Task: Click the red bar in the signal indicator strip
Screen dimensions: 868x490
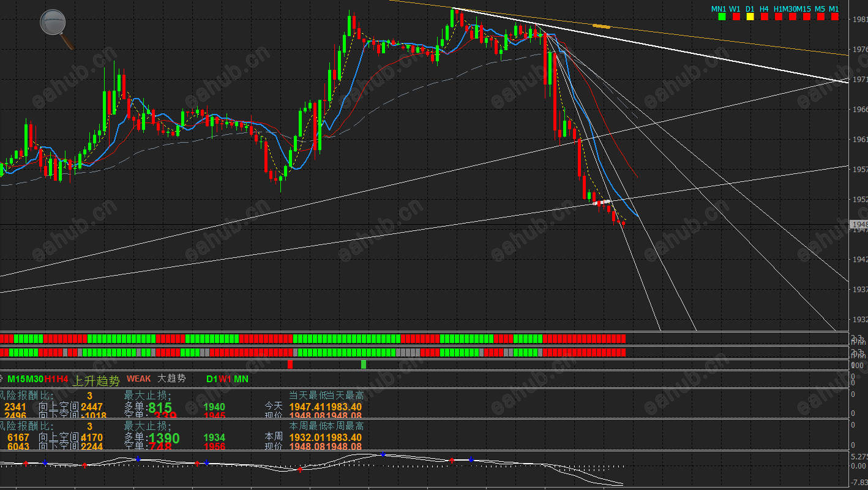Action: (x=290, y=364)
